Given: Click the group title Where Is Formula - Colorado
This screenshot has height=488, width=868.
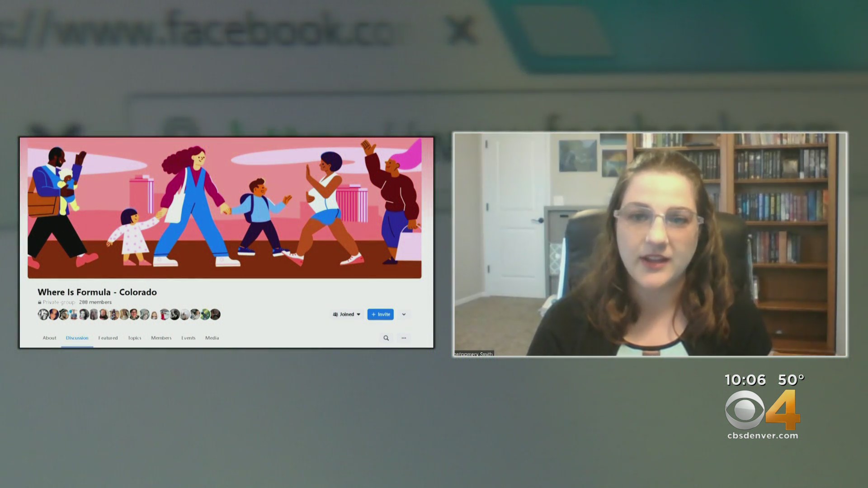Looking at the screenshot, I should [x=97, y=292].
